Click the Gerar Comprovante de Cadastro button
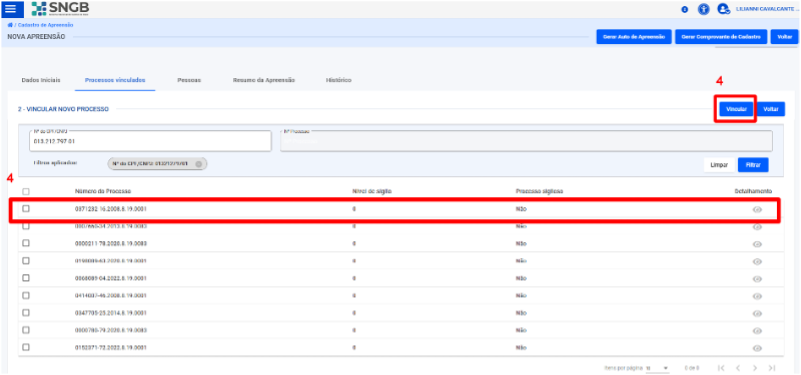The image size is (801, 375). point(721,37)
